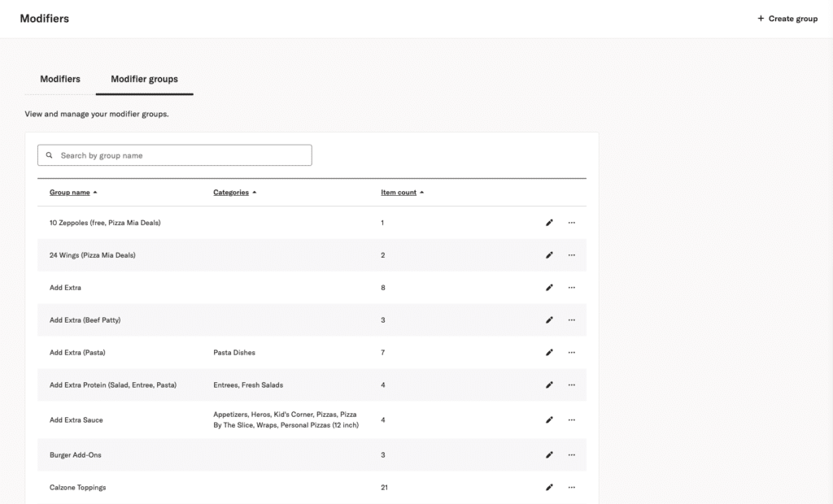Image resolution: width=833 pixels, height=504 pixels.
Task: Open the Add Extra Sauce group row
Action: point(76,420)
